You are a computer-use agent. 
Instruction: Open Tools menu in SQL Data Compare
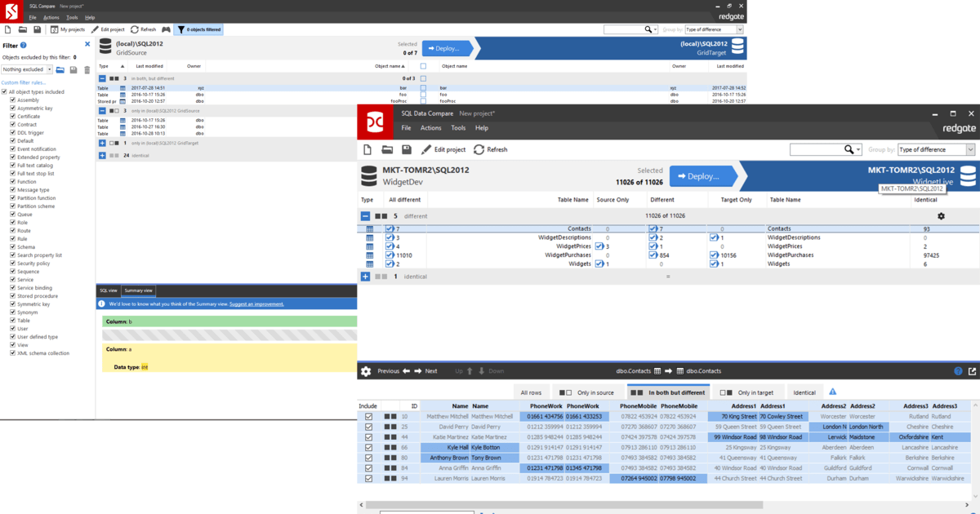(458, 128)
